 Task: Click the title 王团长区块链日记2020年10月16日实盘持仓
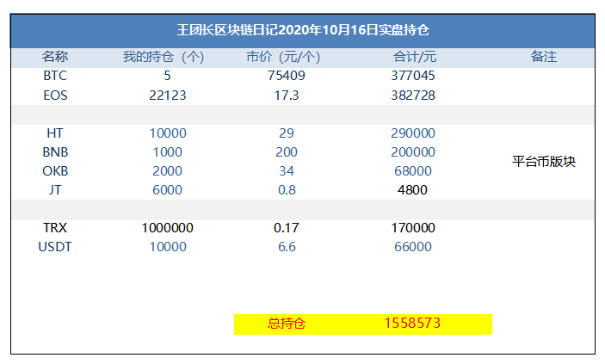[303, 30]
